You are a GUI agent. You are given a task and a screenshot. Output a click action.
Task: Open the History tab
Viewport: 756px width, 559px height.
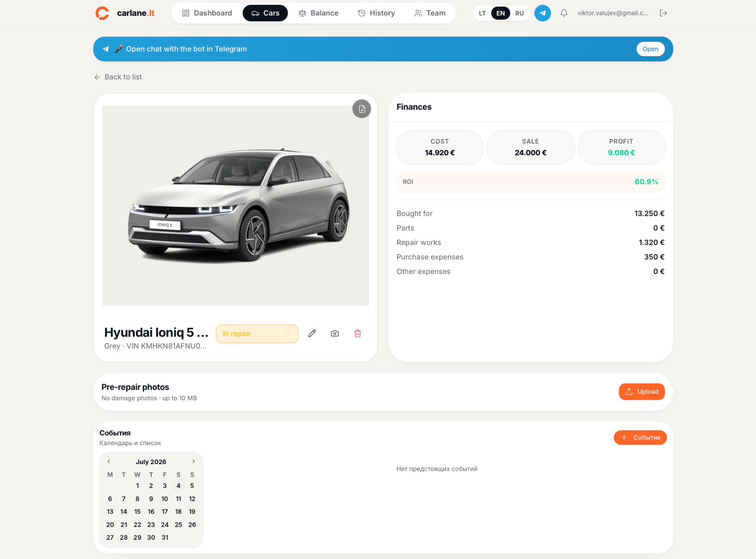pyautogui.click(x=376, y=13)
